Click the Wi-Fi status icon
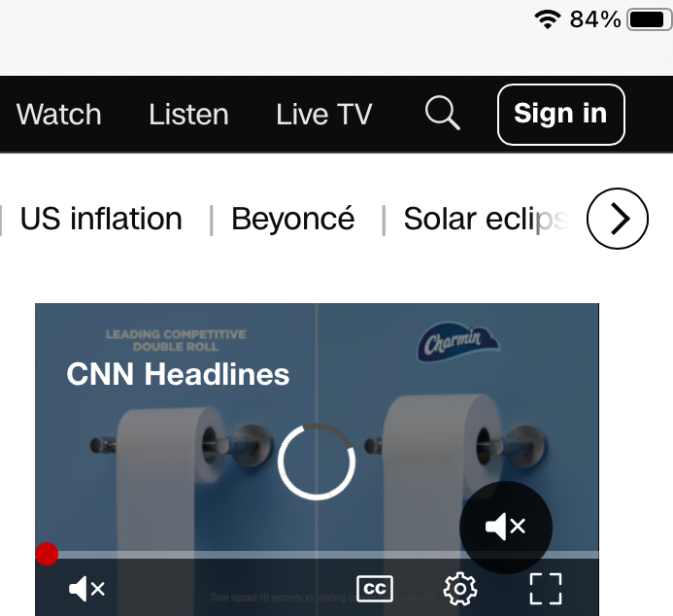The image size is (673, 616). click(x=548, y=19)
